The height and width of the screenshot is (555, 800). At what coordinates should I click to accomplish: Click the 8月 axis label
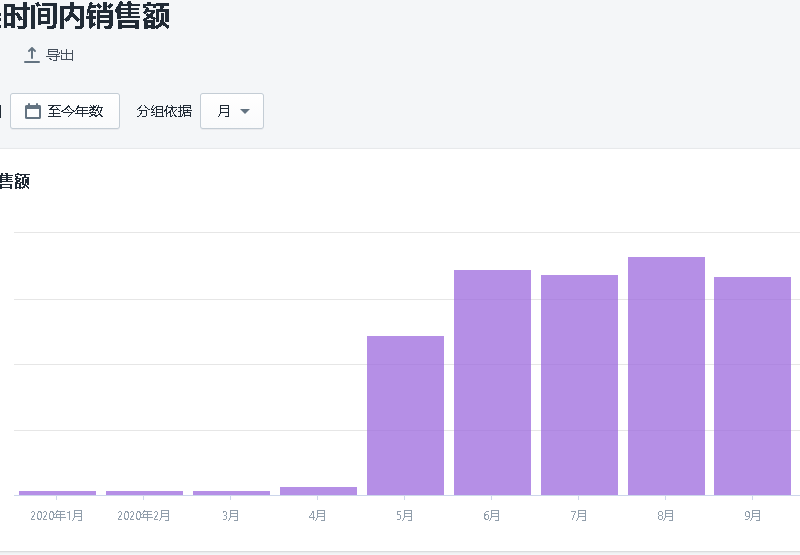pyautogui.click(x=665, y=516)
